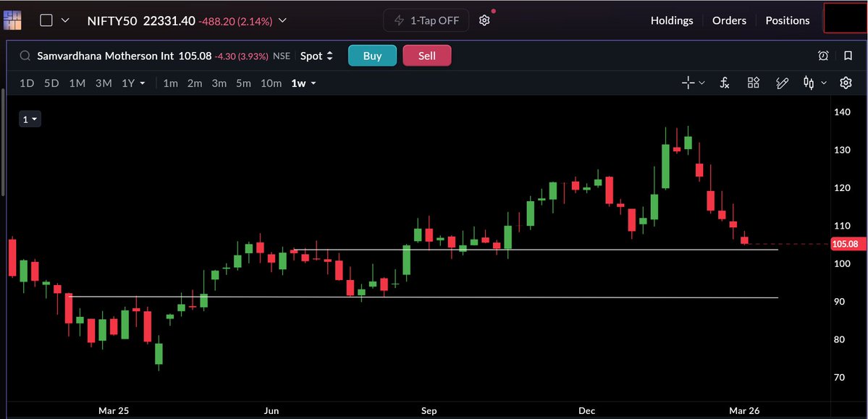The width and height of the screenshot is (868, 419).
Task: Open the Holdings tab
Action: pos(672,20)
